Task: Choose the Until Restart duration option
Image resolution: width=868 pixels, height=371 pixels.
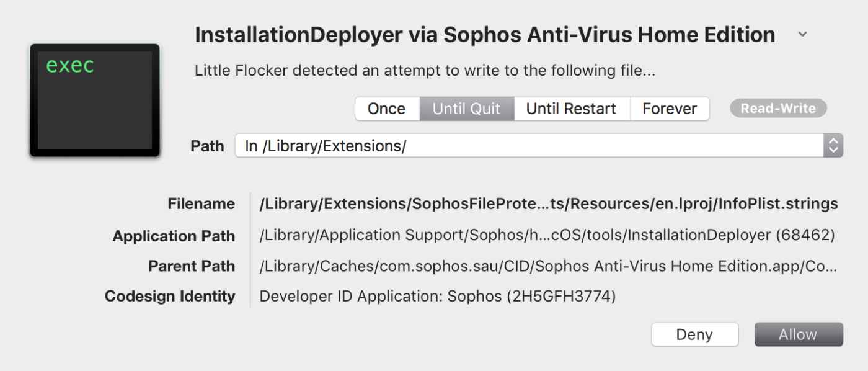Action: [572, 109]
